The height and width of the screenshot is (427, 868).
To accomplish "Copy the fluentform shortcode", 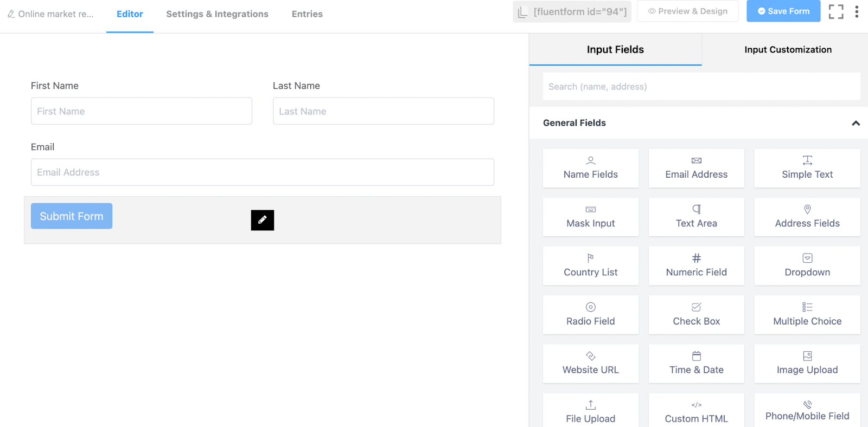I will 572,12.
